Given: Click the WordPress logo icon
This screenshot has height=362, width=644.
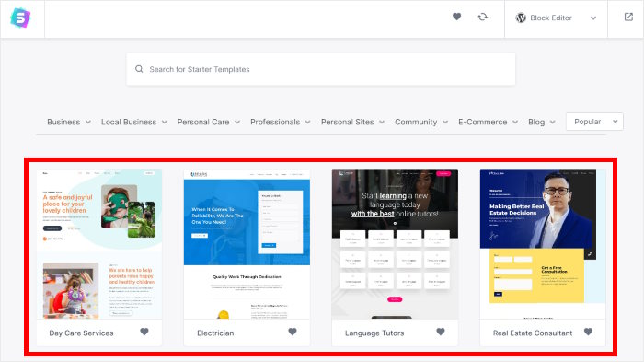Looking at the screenshot, I should pyautogui.click(x=521, y=18).
